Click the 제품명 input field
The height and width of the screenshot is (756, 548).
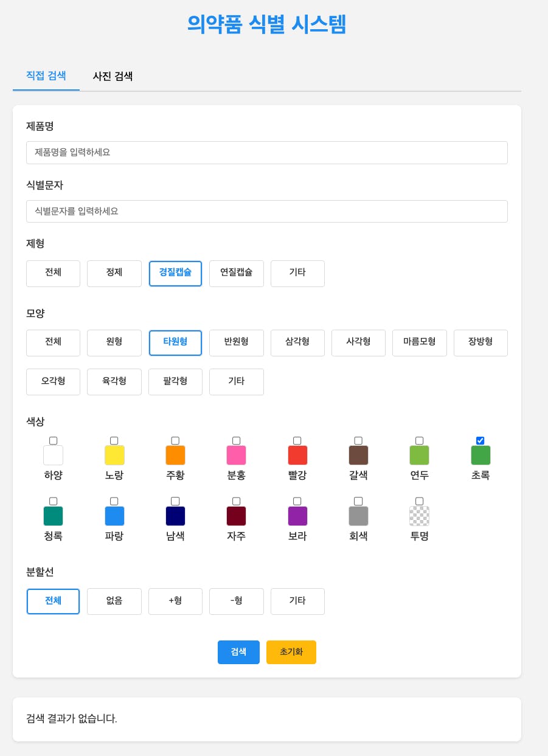point(266,153)
